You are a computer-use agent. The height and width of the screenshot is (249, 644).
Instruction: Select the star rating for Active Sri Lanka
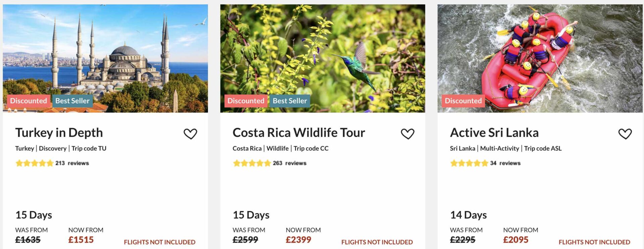click(x=469, y=163)
